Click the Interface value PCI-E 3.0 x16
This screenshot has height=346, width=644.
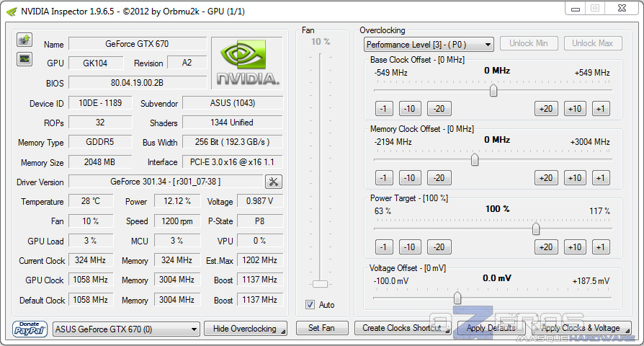(233, 162)
